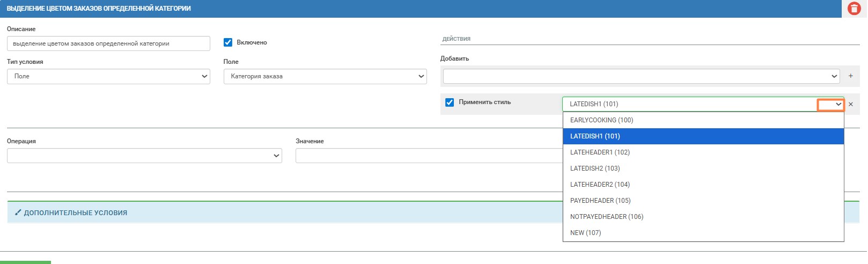Viewport: 868px width, 264px height.
Task: Toggle the Включено checkbox
Action: click(228, 42)
